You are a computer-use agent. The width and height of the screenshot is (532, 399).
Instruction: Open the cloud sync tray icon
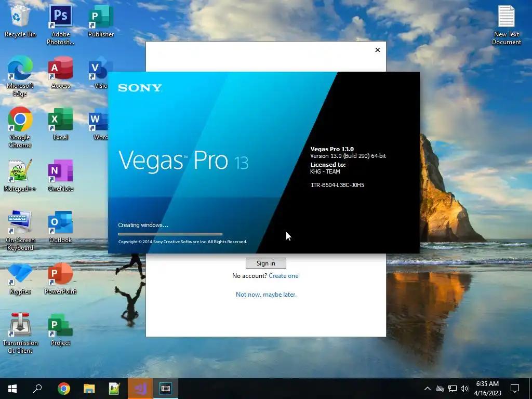(x=440, y=389)
